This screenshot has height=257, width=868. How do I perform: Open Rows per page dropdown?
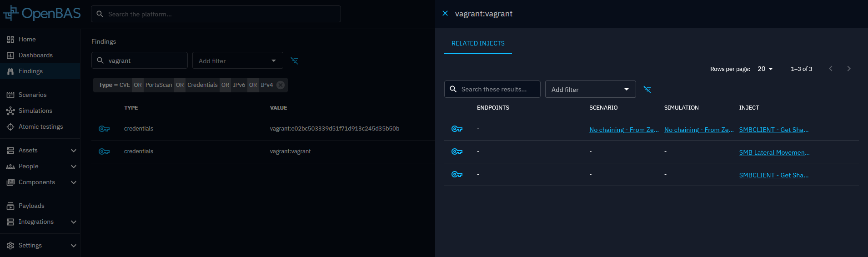(x=765, y=69)
